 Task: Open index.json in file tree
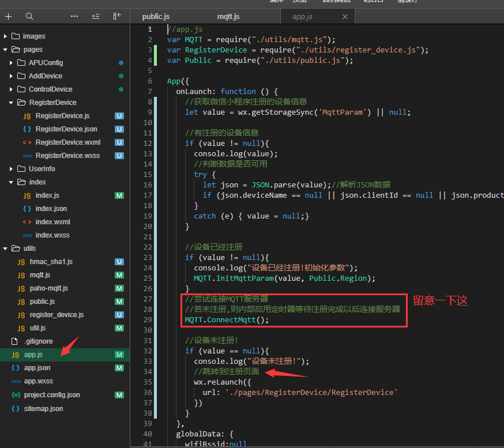(x=51, y=209)
